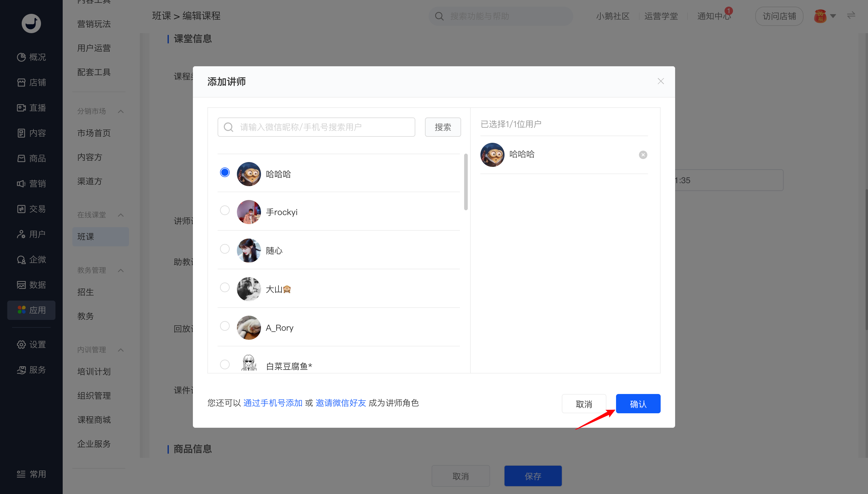Open the 培训计划 menu item
The image size is (868, 494).
click(x=94, y=371)
